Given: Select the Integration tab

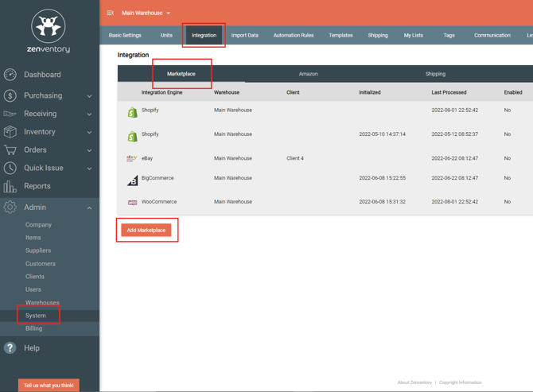Looking at the screenshot, I should pos(204,35).
